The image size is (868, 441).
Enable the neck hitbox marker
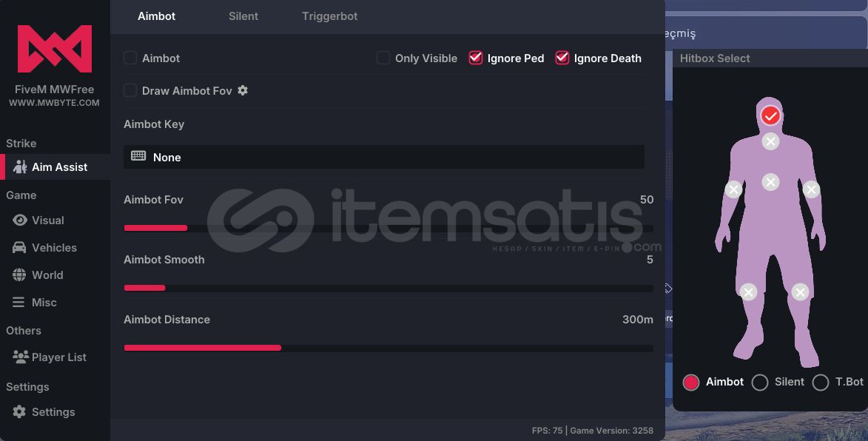(770, 141)
